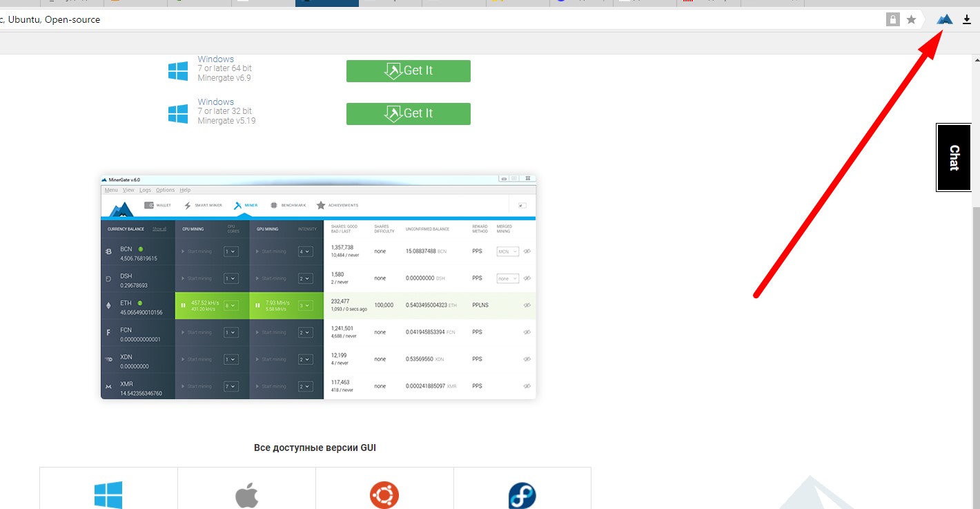
Task: Click the Apple logo in GUI versions
Action: (246, 495)
